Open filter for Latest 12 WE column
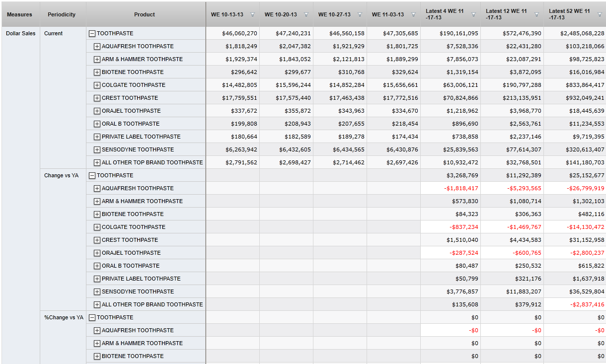Image resolution: width=606 pixels, height=364 pixels. (536, 15)
